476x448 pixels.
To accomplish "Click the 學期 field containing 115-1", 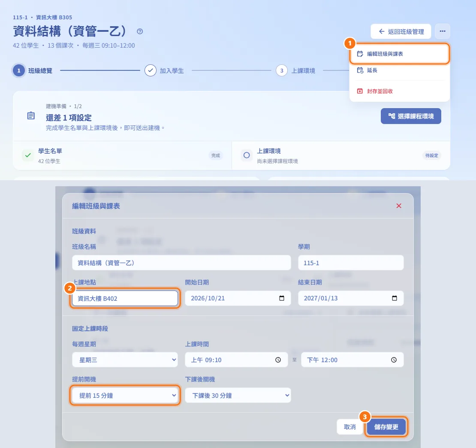I will 351,263.
